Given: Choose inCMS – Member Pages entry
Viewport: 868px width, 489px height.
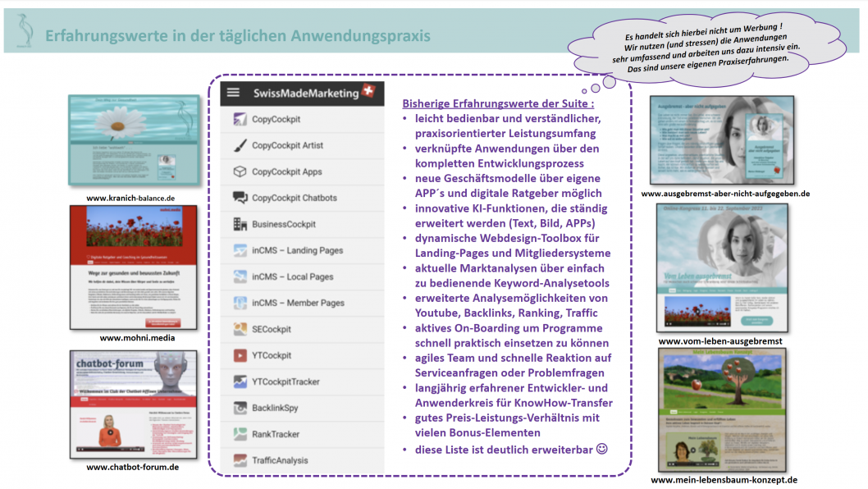Looking at the screenshot, I should (302, 303).
